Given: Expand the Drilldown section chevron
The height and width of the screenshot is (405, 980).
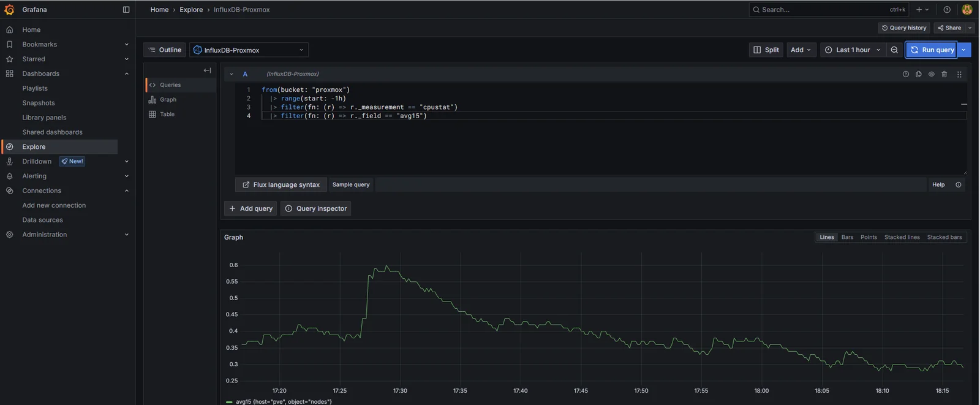Looking at the screenshot, I should point(127,161).
